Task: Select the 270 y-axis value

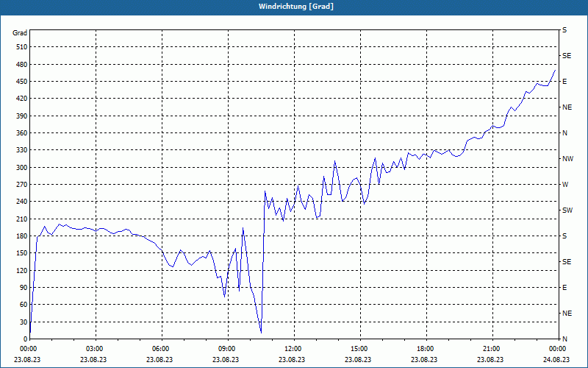Action: click(22, 185)
